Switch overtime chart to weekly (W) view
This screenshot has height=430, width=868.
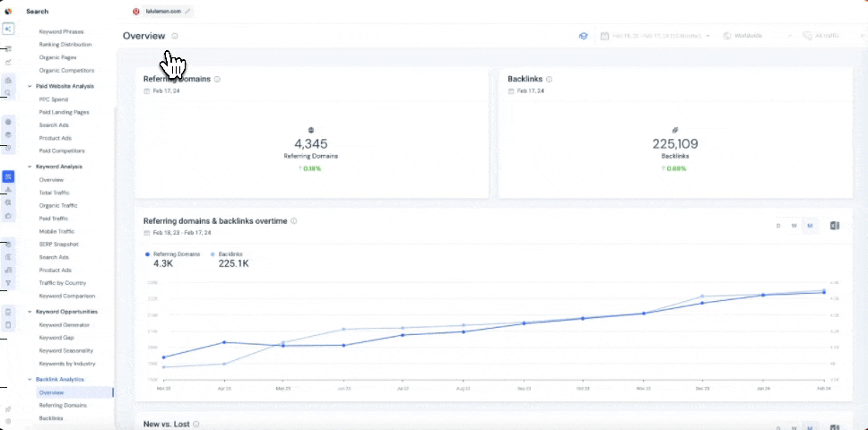tap(794, 225)
